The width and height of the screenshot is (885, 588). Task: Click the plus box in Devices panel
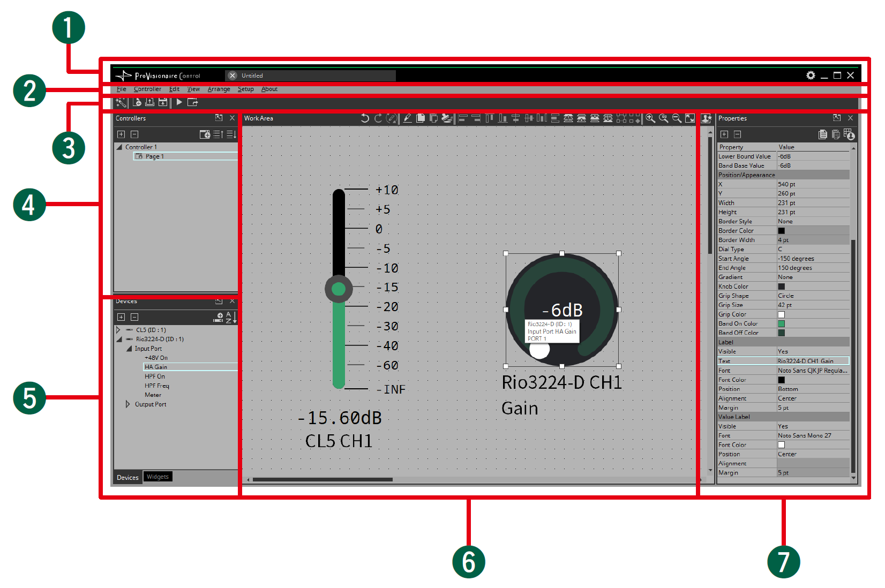point(121,317)
